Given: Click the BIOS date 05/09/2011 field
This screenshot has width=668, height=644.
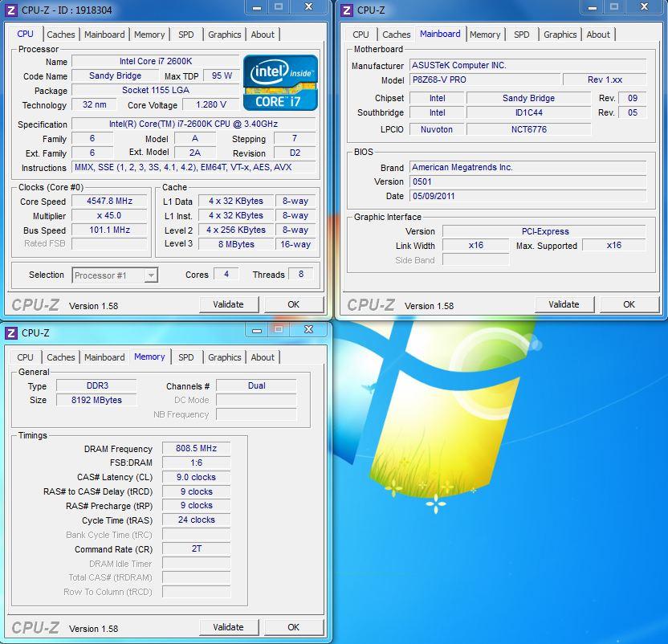Looking at the screenshot, I should pos(527,196).
